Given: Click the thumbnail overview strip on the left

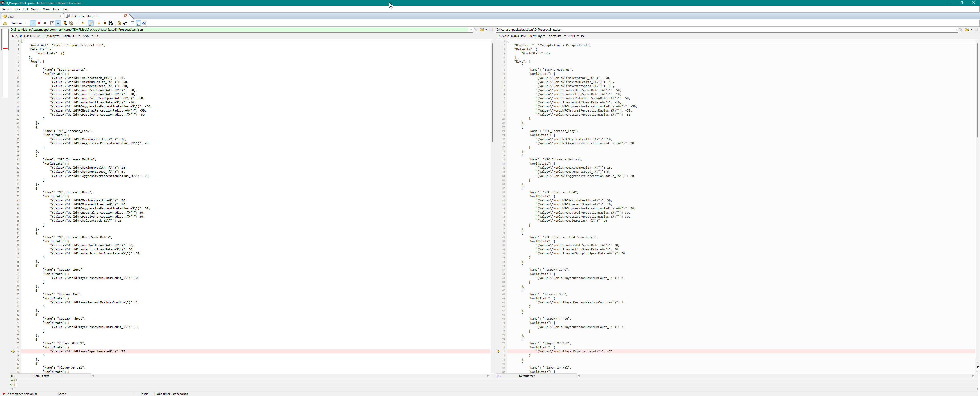Looking at the screenshot, I should click(x=5, y=63).
